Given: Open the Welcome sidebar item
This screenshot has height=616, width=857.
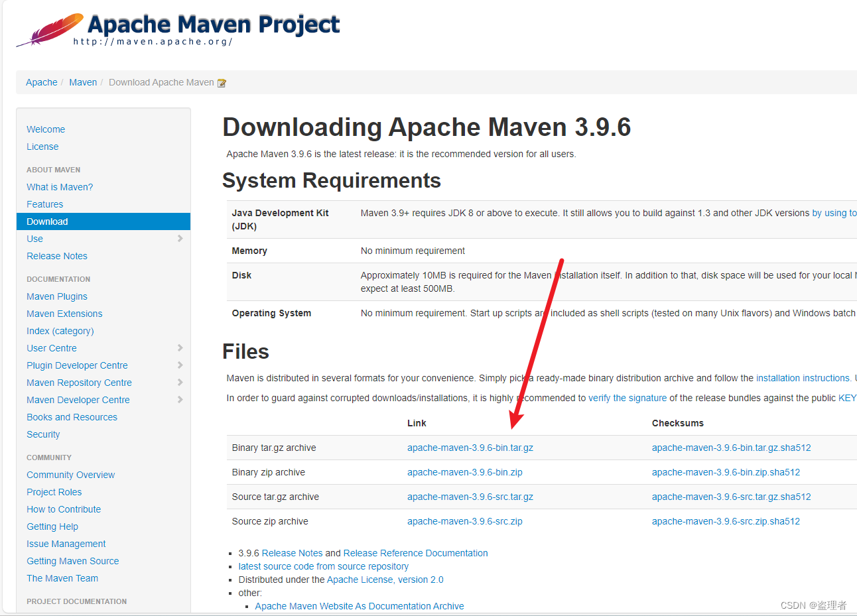Looking at the screenshot, I should (x=46, y=129).
